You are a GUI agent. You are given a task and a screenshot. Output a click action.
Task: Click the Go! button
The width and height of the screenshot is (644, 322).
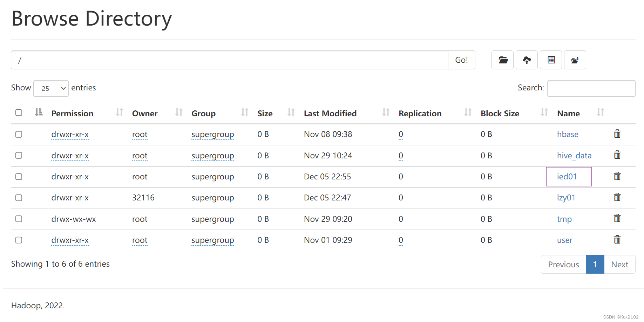point(461,60)
